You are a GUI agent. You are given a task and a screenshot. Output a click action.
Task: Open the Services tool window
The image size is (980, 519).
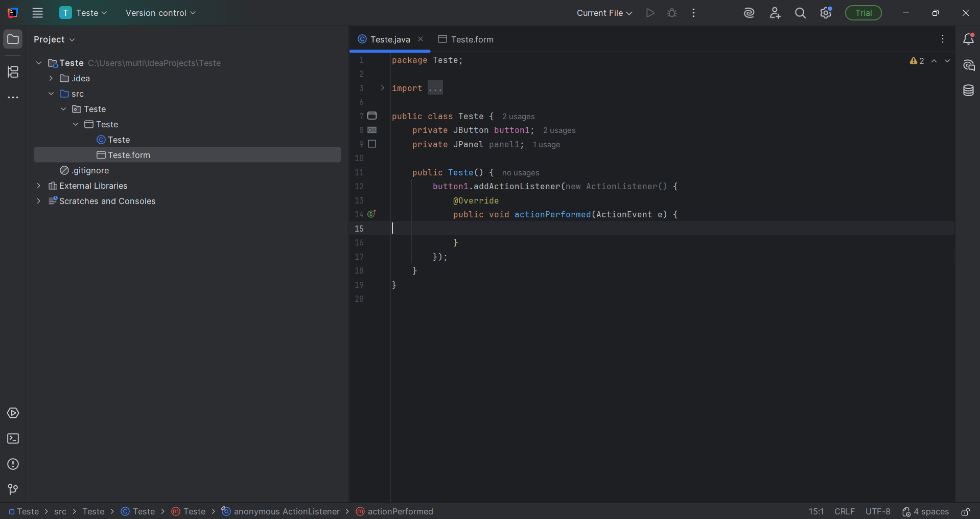[x=13, y=413]
